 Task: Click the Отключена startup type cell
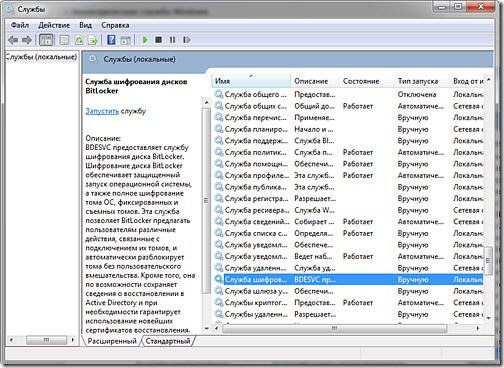417,94
